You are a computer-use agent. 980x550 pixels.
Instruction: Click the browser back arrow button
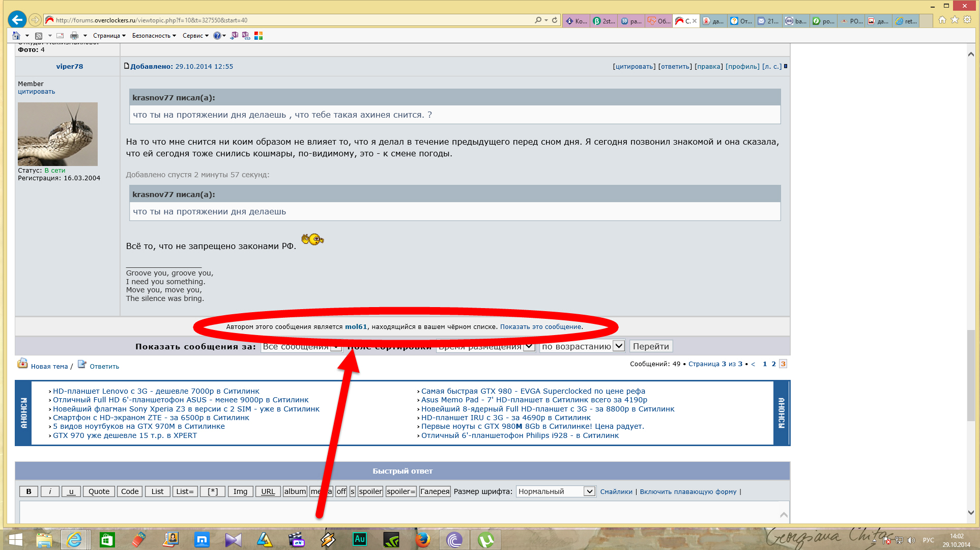tap(17, 20)
